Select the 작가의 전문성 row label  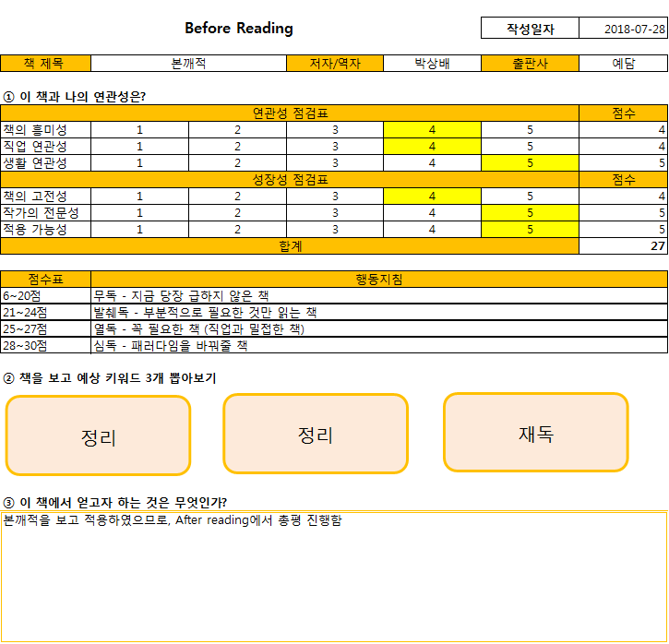click(45, 213)
